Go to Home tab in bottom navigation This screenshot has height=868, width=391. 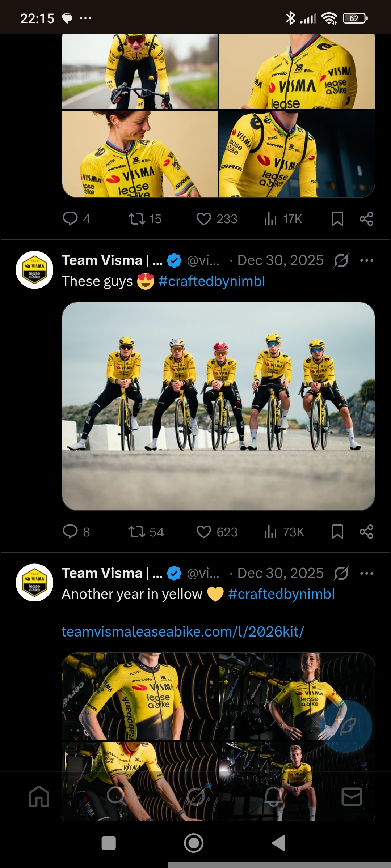pyautogui.click(x=39, y=796)
